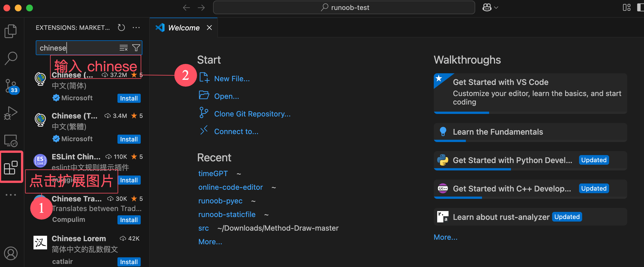Expand the Copilot chat dropdown arrow
The height and width of the screenshot is (267, 644).
click(496, 8)
